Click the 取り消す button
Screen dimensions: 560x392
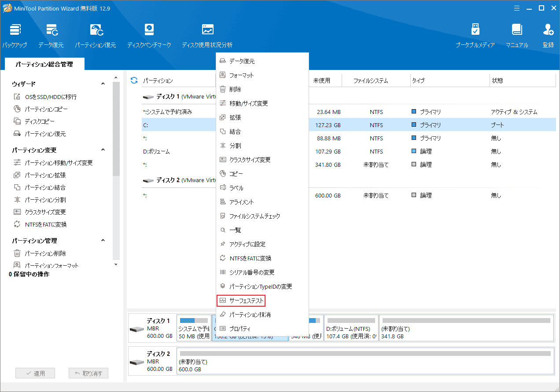[x=88, y=374]
